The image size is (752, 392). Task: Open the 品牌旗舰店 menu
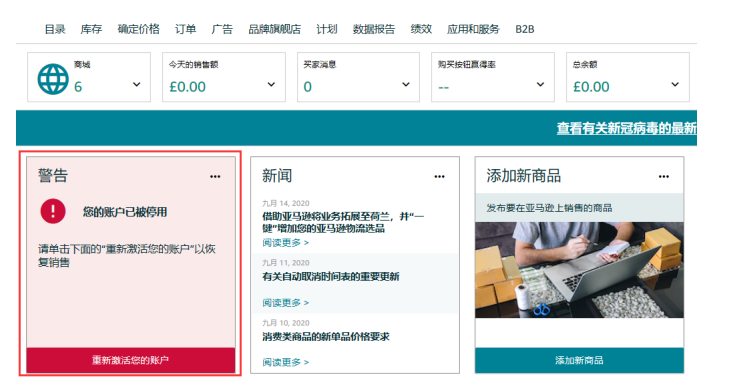(274, 29)
